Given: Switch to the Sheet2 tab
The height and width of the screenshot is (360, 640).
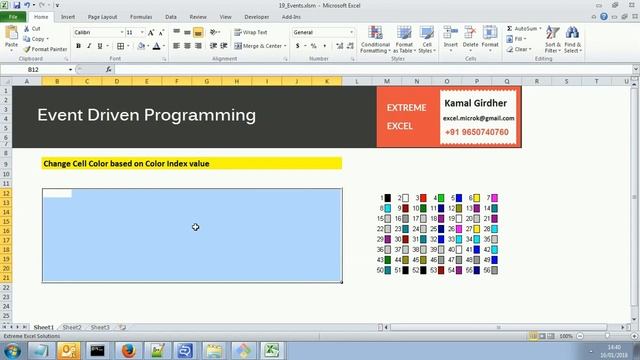Looking at the screenshot, I should (x=72, y=327).
